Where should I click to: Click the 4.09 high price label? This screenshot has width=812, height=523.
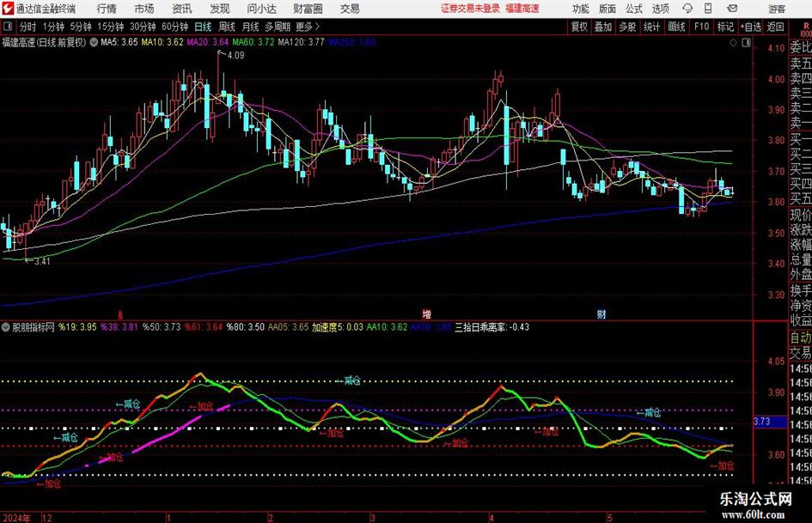coord(235,56)
